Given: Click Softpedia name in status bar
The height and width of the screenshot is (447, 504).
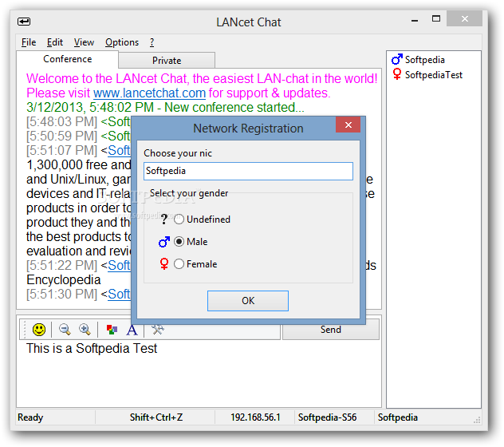Looking at the screenshot, I should 398,417.
